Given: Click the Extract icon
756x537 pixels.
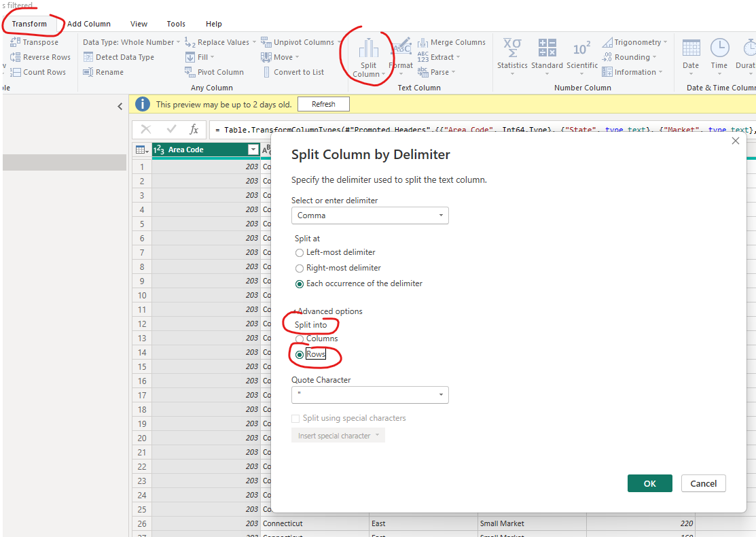Looking at the screenshot, I should coord(423,57).
